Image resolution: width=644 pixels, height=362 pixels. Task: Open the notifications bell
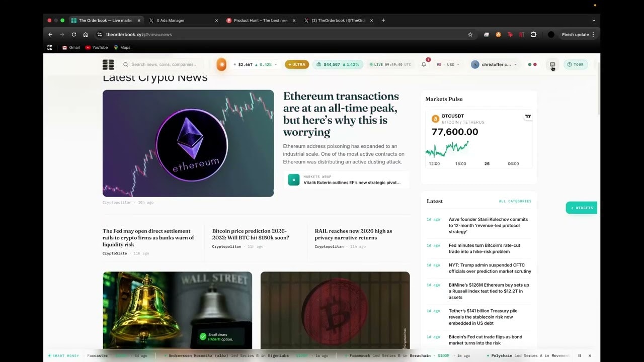tap(424, 64)
